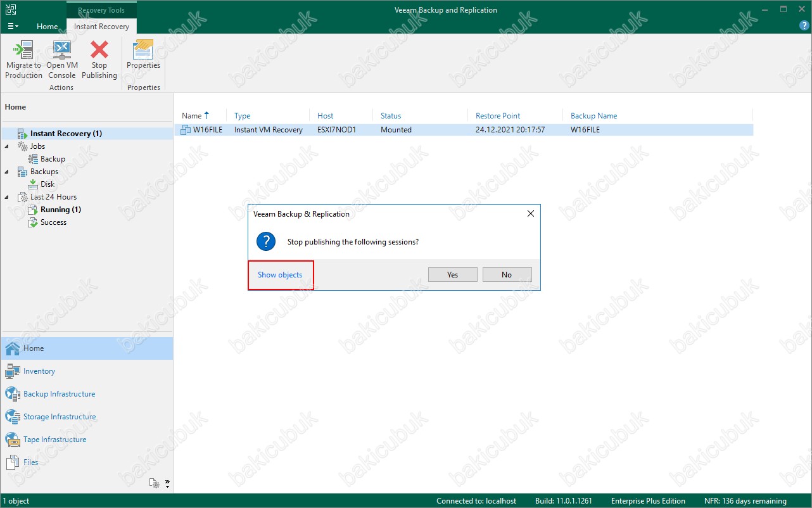The width and height of the screenshot is (812, 508).
Task: Click the Running session icon
Action: [x=33, y=210]
